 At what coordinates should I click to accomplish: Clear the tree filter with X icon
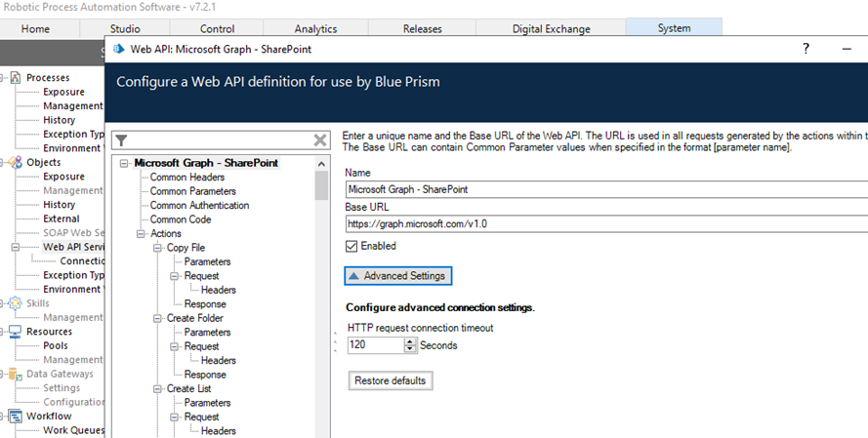(x=319, y=141)
